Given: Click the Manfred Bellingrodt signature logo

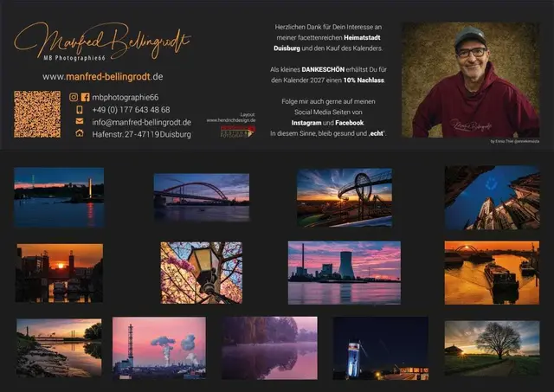Looking at the screenshot, I should (102, 40).
